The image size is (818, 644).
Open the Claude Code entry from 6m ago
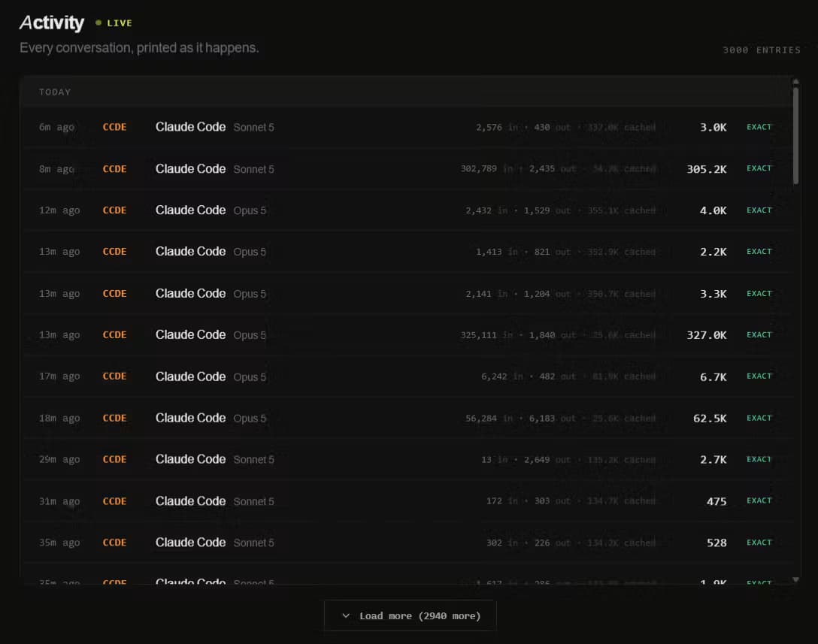coord(407,127)
